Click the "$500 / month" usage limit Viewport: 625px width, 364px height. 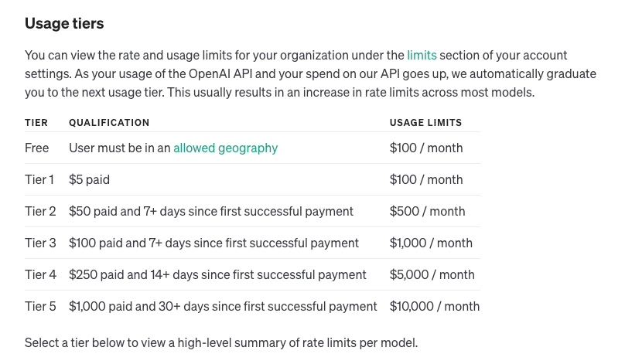(x=427, y=211)
